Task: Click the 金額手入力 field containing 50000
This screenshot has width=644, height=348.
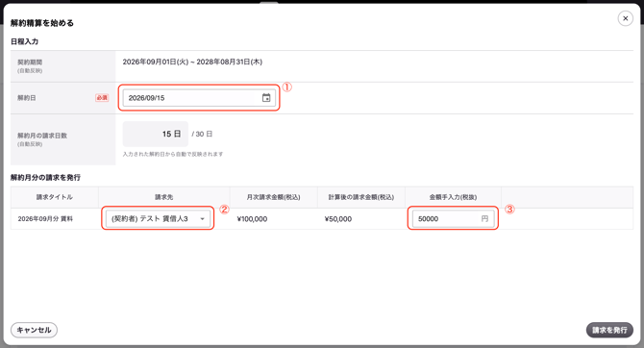Action: coord(453,218)
